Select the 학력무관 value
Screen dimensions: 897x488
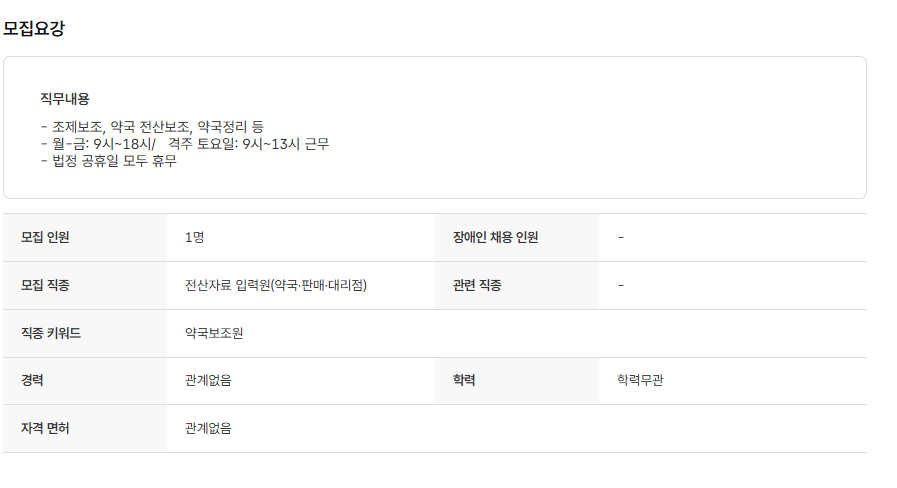pyautogui.click(x=640, y=380)
